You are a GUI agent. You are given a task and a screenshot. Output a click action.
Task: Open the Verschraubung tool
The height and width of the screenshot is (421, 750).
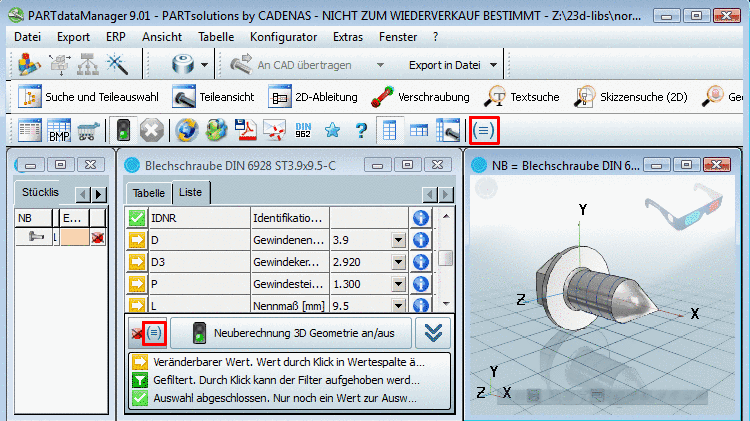pyautogui.click(x=420, y=97)
